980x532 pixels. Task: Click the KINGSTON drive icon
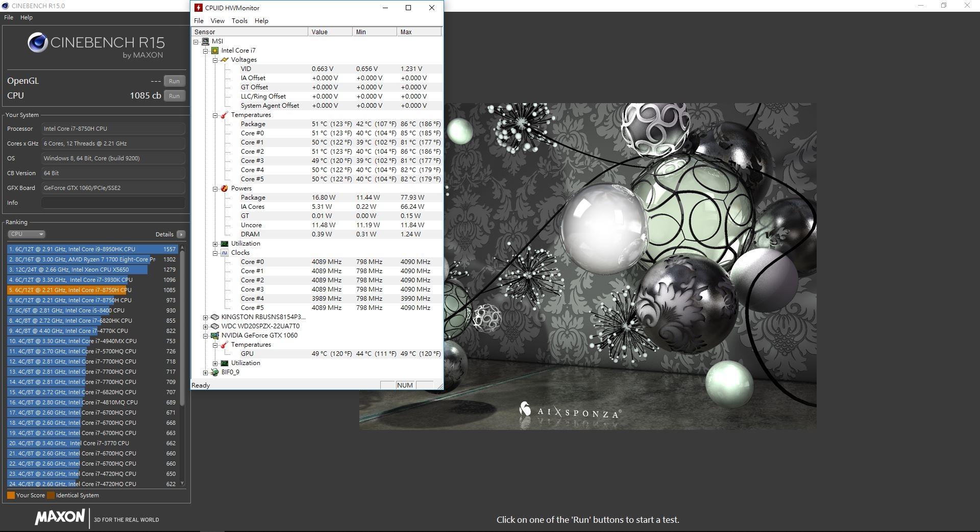point(215,317)
